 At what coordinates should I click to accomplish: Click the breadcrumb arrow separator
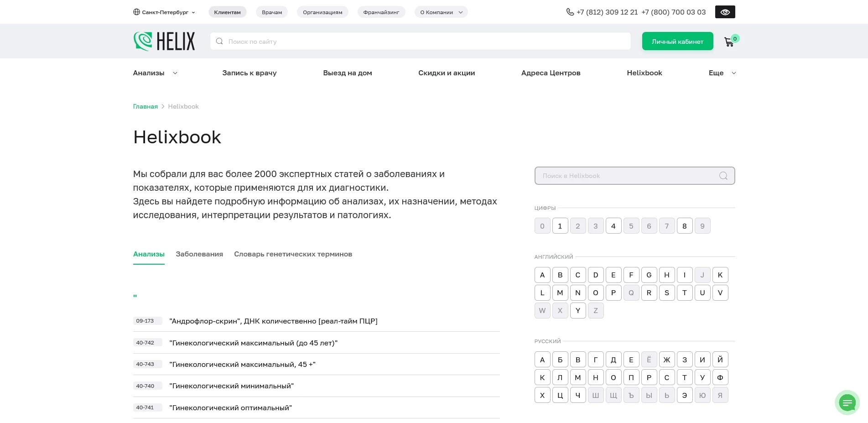[162, 106]
